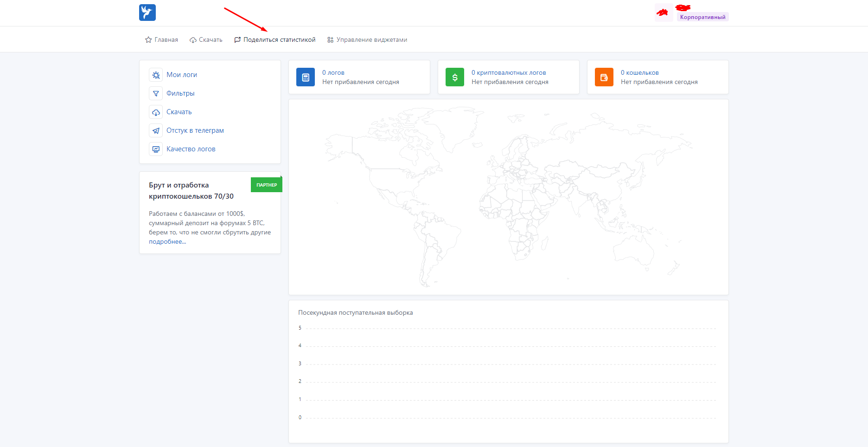Click the bug icon beside Мои логи
Image resolution: width=868 pixels, height=447 pixels.
pyautogui.click(x=156, y=75)
